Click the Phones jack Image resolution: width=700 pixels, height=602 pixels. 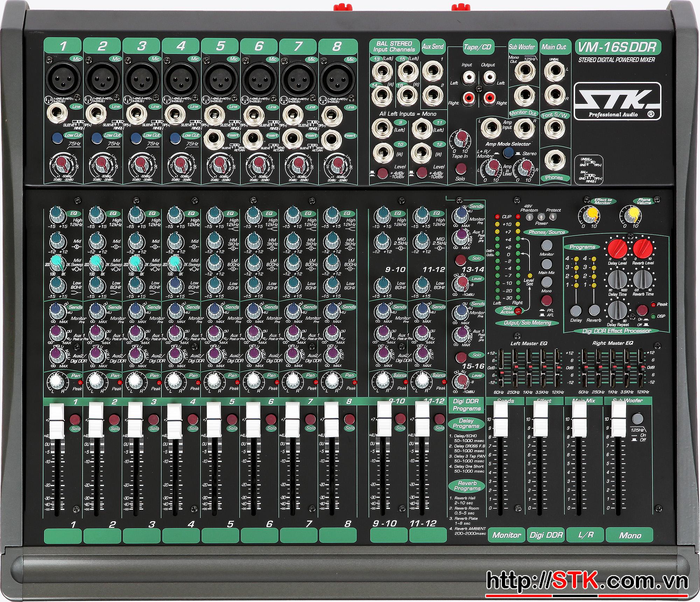(555, 160)
